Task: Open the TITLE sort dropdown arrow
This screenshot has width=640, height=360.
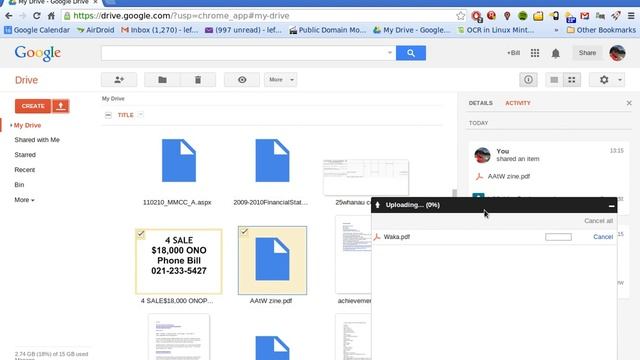Action: point(141,115)
